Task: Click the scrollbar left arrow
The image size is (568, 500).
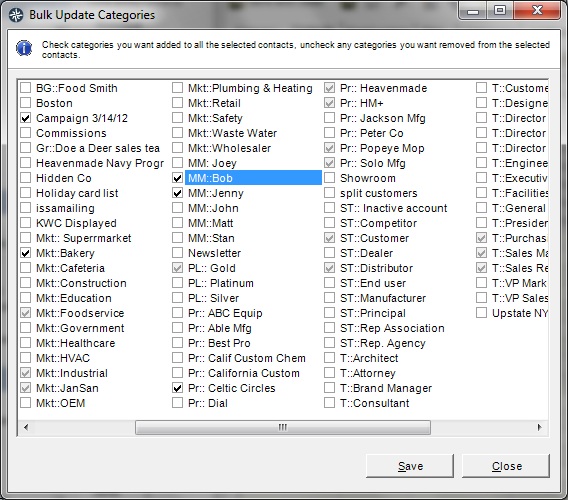Action: (x=26, y=427)
